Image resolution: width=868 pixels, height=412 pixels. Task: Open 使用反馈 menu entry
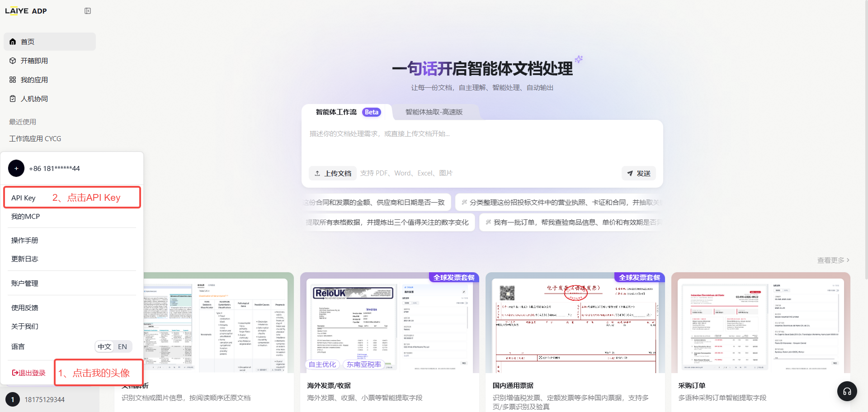(x=72, y=308)
